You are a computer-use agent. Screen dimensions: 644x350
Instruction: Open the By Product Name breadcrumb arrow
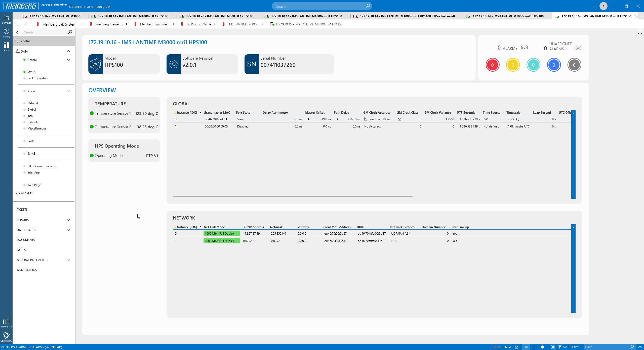pos(215,24)
